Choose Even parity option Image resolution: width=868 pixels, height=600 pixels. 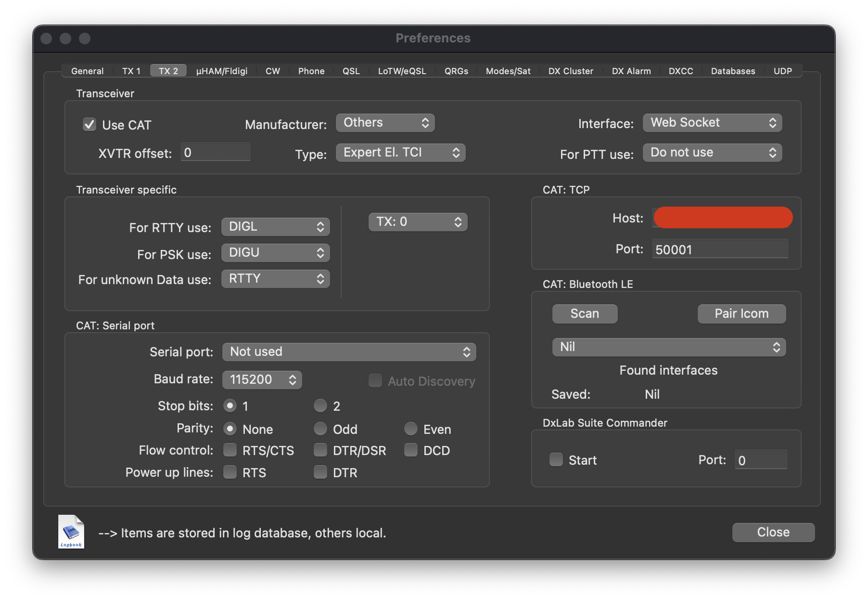(x=411, y=429)
